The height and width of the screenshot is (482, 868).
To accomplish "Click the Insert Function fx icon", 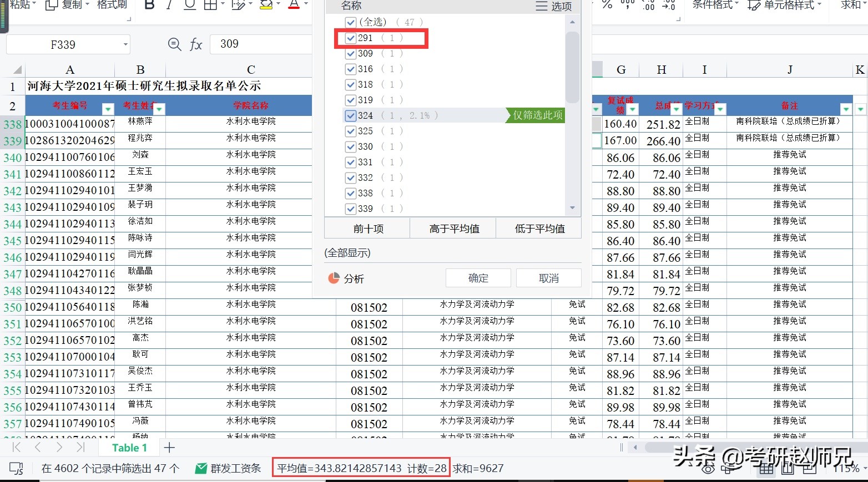I will (x=196, y=44).
